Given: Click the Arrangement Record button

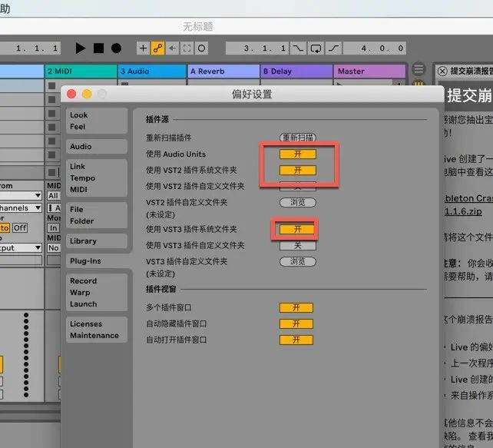Looking at the screenshot, I should (116, 48).
